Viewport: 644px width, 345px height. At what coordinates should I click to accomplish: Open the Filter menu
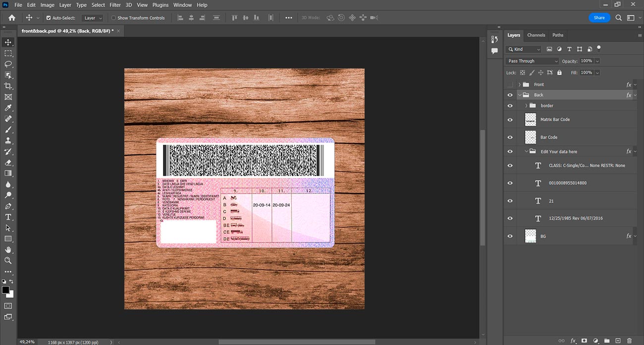pos(115,5)
